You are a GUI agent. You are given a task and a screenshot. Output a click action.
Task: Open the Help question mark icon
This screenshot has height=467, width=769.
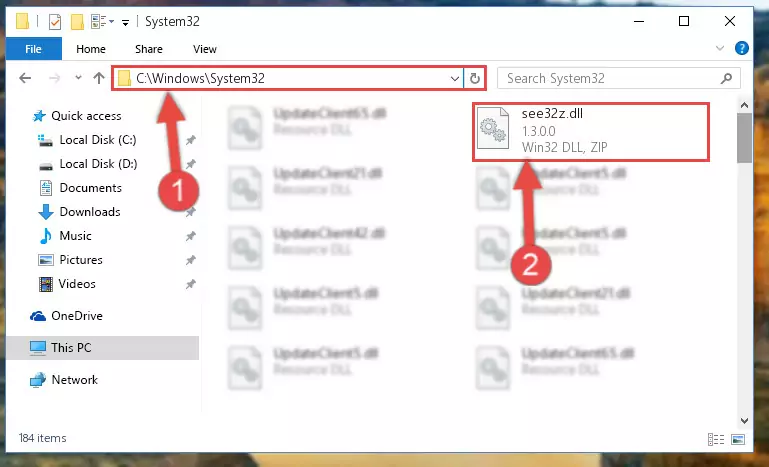(742, 48)
